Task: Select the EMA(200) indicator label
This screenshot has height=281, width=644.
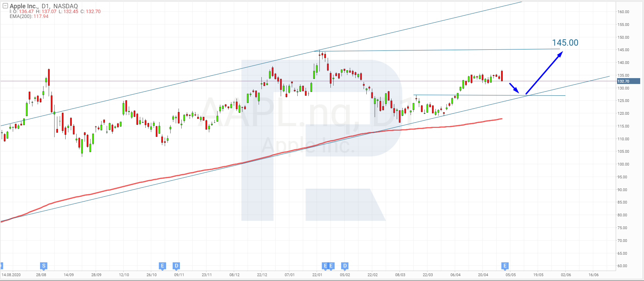Action: click(x=21, y=16)
